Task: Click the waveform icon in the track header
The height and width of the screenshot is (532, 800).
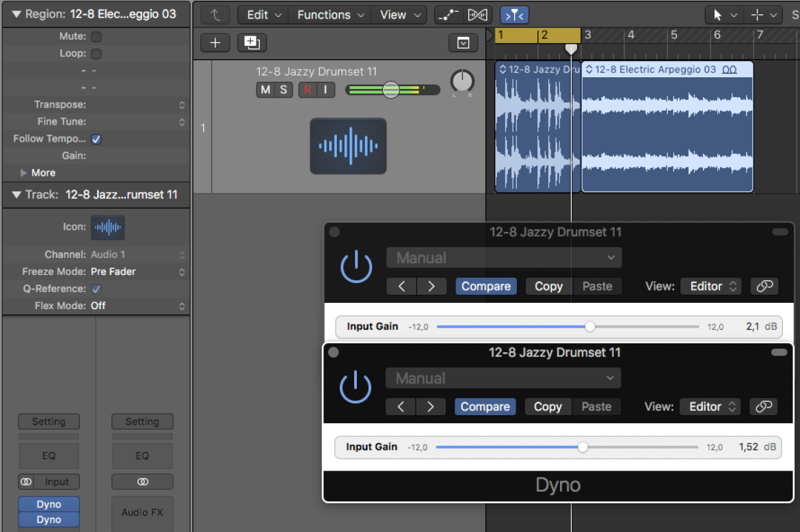Action: point(348,146)
